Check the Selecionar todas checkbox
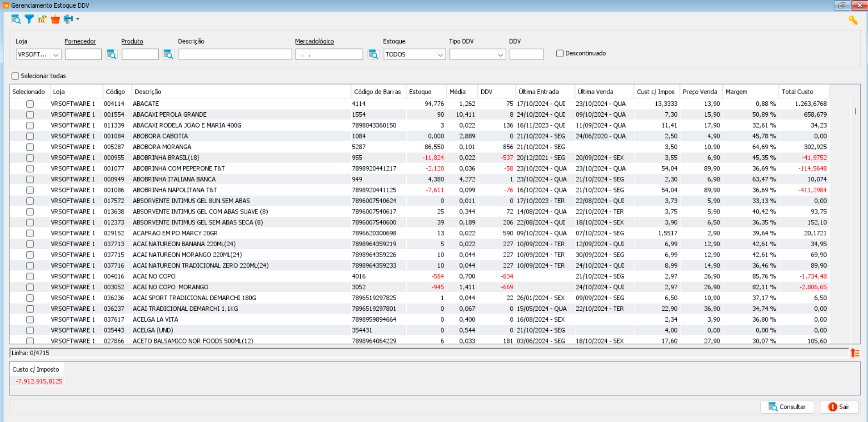This screenshot has width=868, height=422. tap(15, 76)
